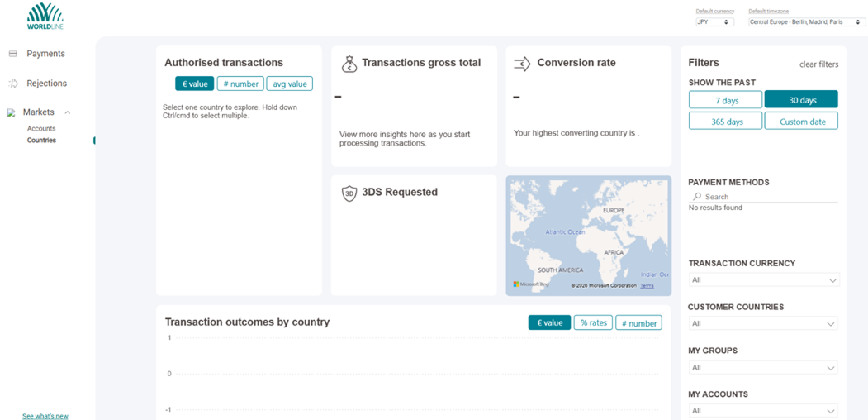Viewport: 868px width, 420px height.
Task: Click the Transactions gross total heading
Action: tap(421, 63)
